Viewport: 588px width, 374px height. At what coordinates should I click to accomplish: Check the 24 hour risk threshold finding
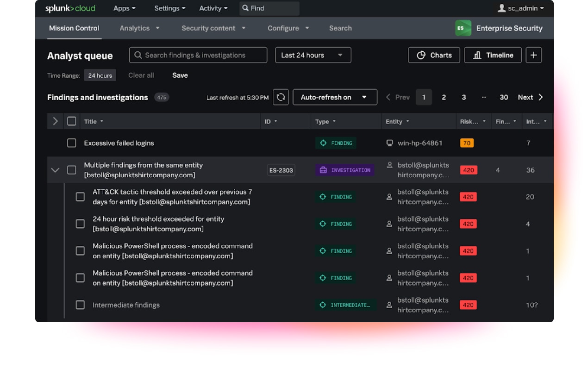click(x=80, y=224)
